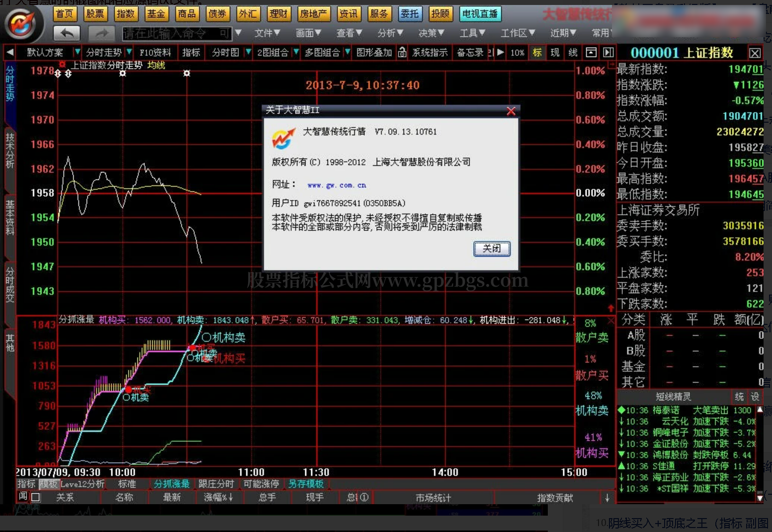Image resolution: width=772 pixels, height=532 pixels.
Task: Expand the dropdown arrow beside 2图组合
Action: [x=296, y=52]
